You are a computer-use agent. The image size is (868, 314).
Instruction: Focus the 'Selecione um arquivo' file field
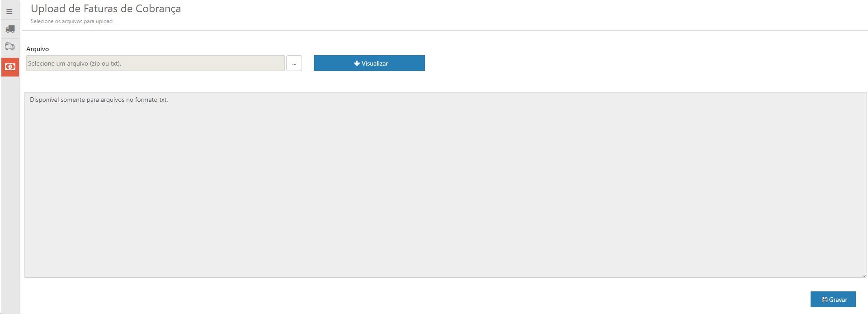[x=156, y=63]
